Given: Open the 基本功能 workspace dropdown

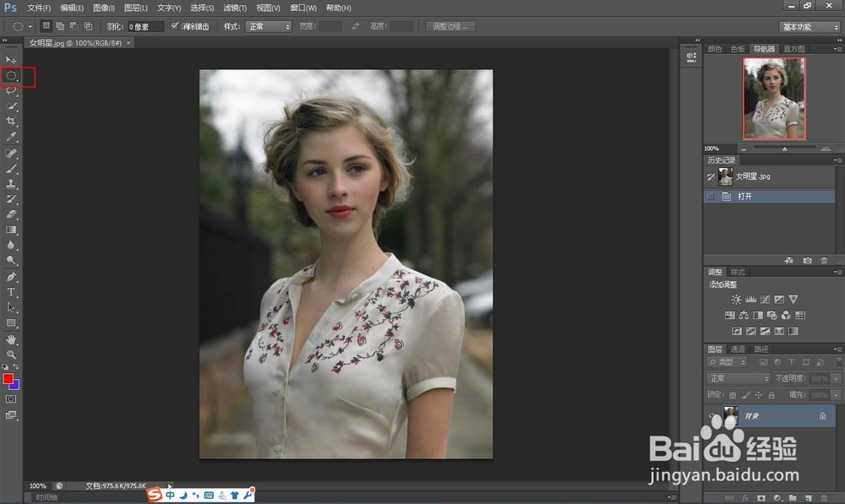Looking at the screenshot, I should tap(810, 27).
